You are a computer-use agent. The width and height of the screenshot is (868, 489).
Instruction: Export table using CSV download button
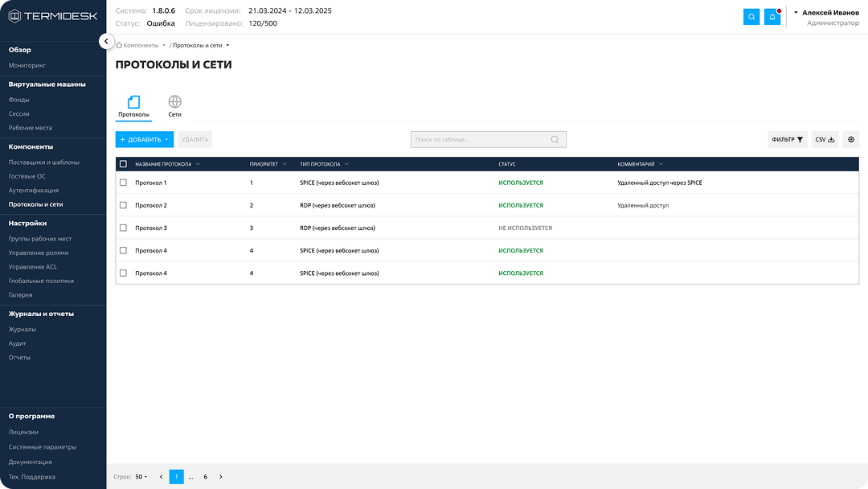(825, 140)
